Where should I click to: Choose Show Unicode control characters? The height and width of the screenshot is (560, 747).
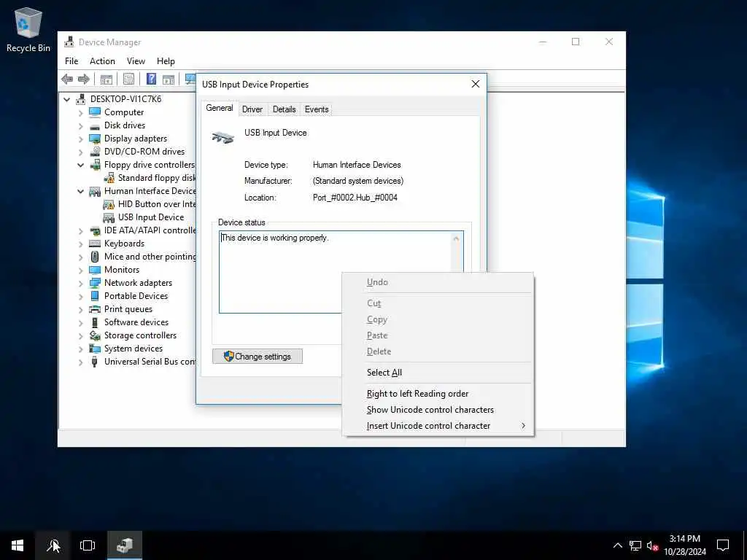pyautogui.click(x=438, y=410)
